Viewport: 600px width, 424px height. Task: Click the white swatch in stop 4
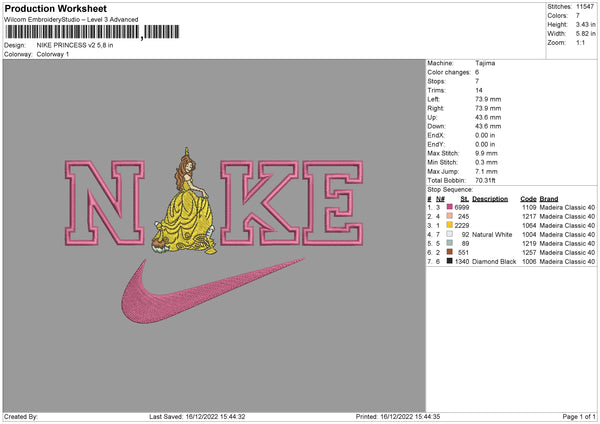coord(450,234)
